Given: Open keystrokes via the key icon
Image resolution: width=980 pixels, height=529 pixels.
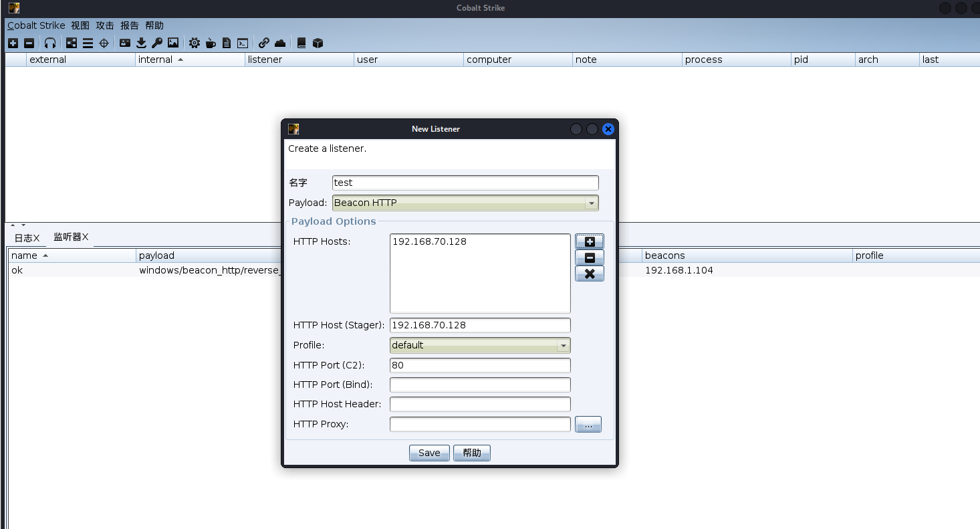Looking at the screenshot, I should pos(157,43).
